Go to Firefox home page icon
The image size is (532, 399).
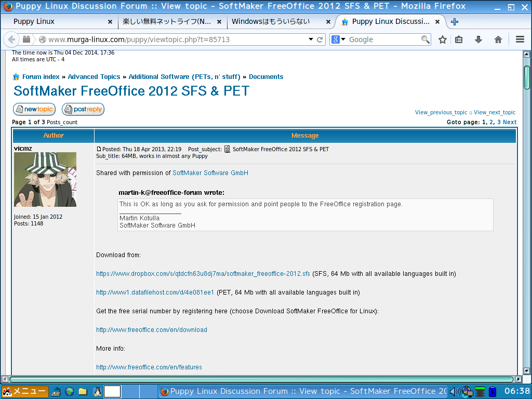[498, 39]
